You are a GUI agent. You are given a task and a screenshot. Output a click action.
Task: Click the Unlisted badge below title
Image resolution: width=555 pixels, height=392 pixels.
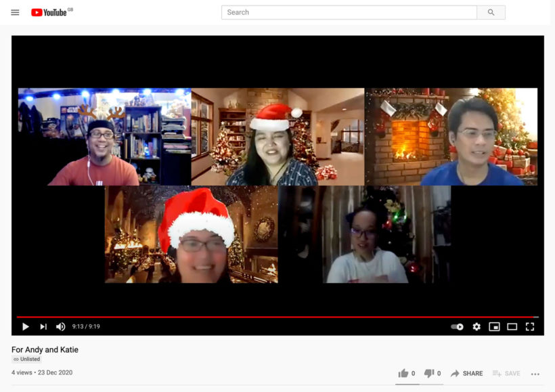[27, 360]
